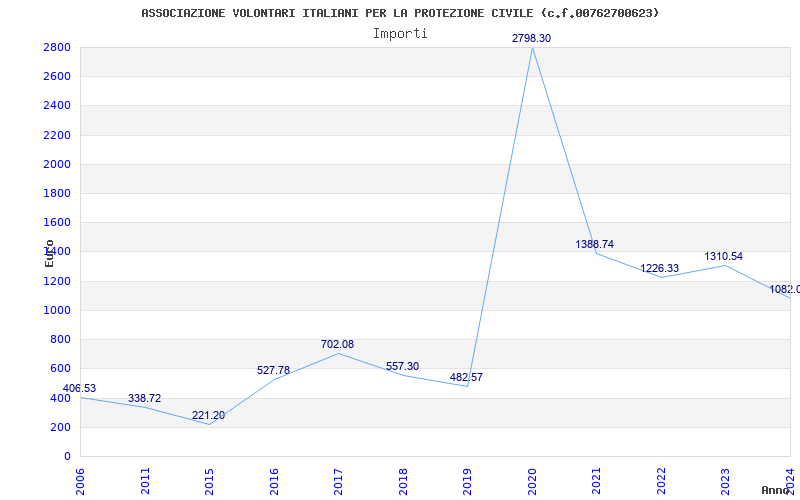Click the 482.57 data label
Image resolution: width=800 pixels, height=500 pixels.
click(x=466, y=378)
